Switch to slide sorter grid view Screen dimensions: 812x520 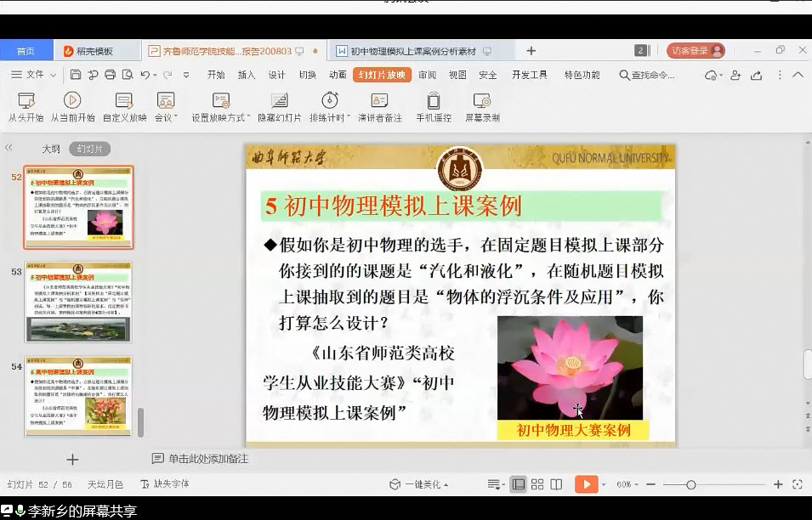[x=537, y=484]
